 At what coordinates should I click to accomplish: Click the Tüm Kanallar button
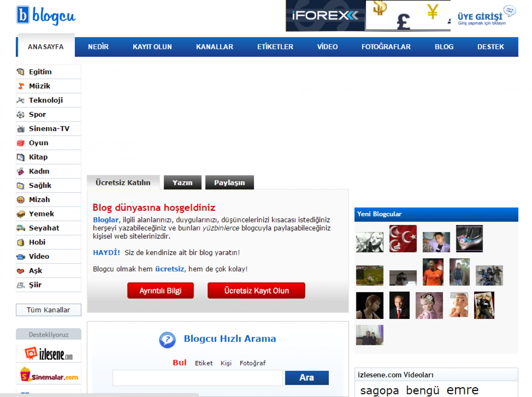(x=48, y=310)
